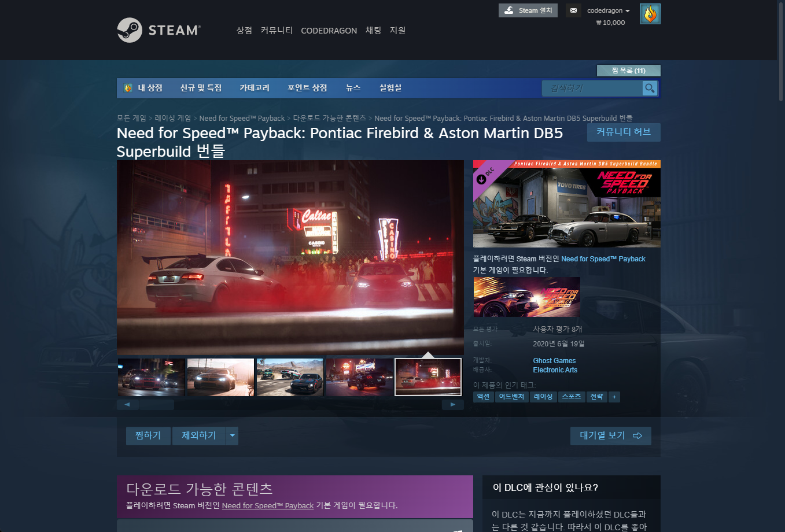Select 포인트 상점 tab
Image resolution: width=785 pixels, height=532 pixels.
(x=307, y=88)
